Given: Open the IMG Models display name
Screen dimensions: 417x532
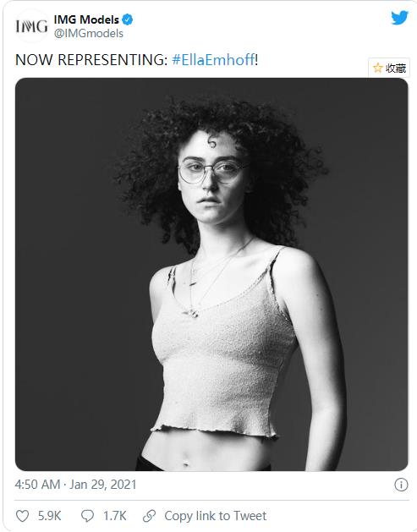Looking at the screenshot, I should coord(86,19).
